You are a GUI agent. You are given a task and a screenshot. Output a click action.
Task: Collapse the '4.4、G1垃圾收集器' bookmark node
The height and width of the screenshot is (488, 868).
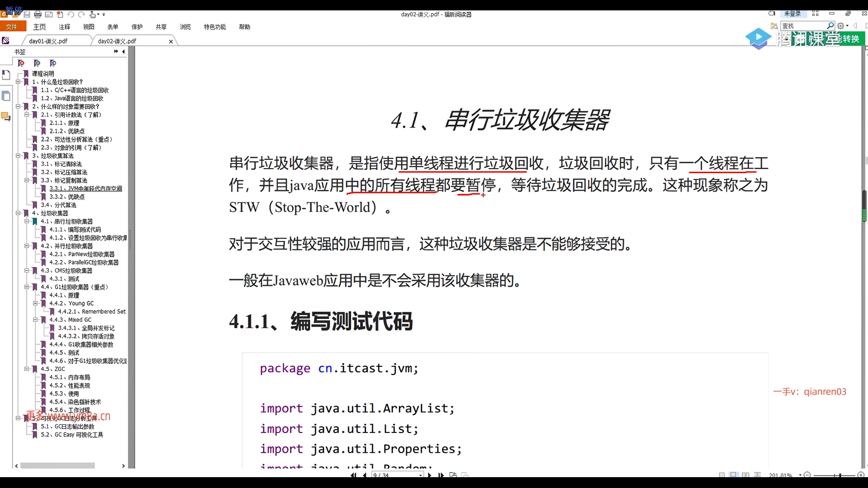pyautogui.click(x=27, y=287)
